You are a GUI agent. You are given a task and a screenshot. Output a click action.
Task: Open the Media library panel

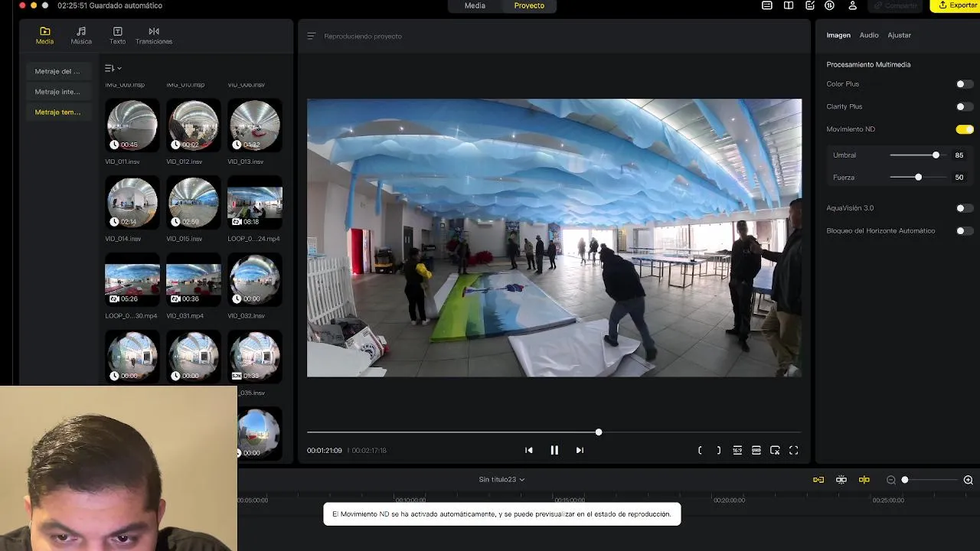[x=44, y=35]
